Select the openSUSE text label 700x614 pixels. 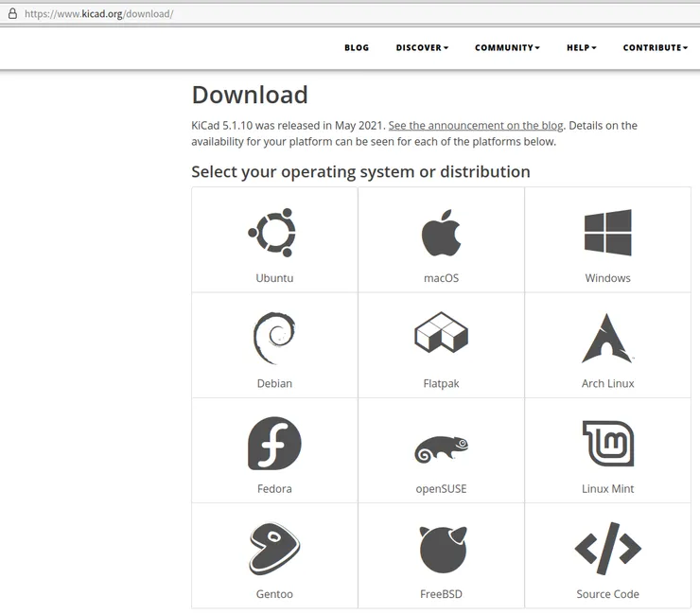pyautogui.click(x=441, y=488)
